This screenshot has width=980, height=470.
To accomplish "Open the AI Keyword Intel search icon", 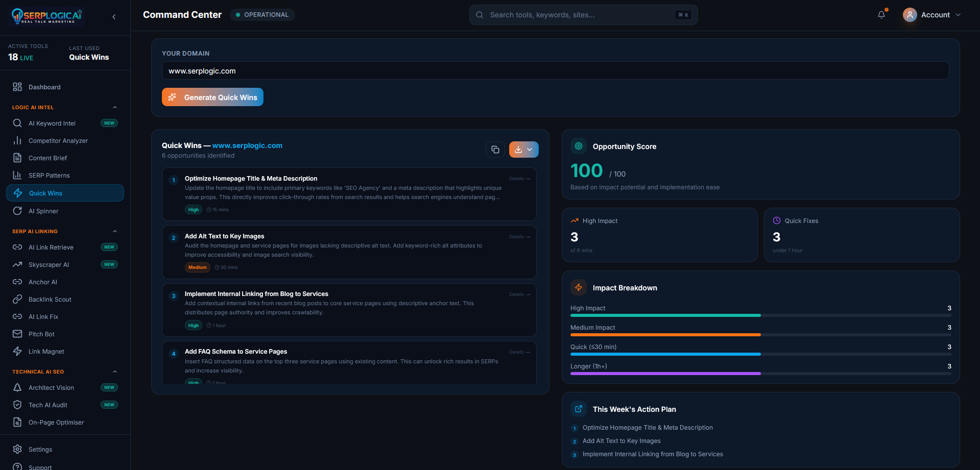I will tap(17, 123).
